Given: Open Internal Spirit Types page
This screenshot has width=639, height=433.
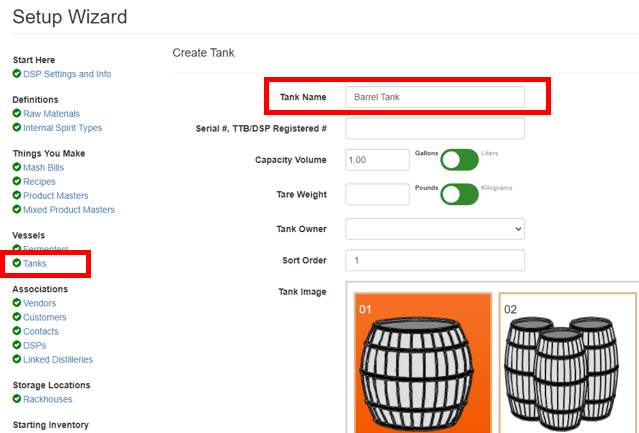Looking at the screenshot, I should point(62,128).
